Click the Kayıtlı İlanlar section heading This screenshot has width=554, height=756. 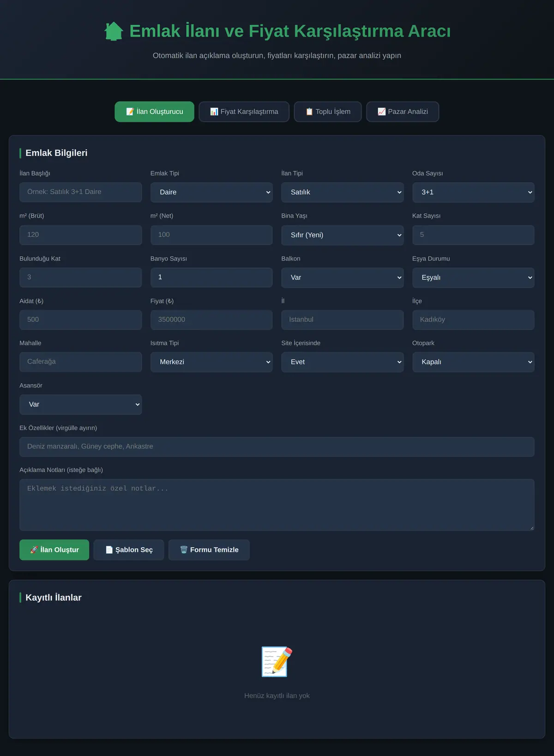pyautogui.click(x=54, y=598)
